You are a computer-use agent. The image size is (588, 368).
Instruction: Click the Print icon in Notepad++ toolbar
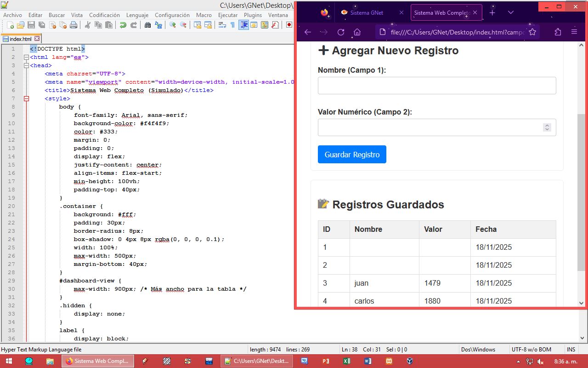73,25
